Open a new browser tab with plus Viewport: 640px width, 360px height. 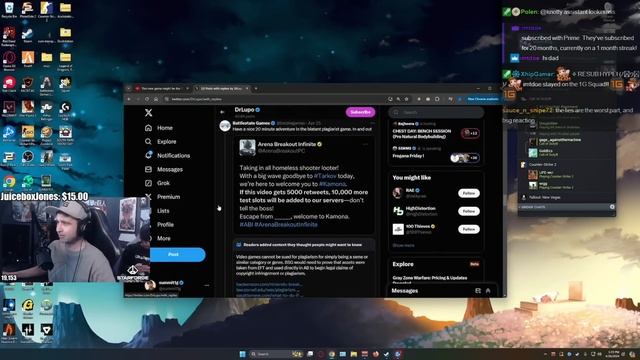click(x=256, y=88)
